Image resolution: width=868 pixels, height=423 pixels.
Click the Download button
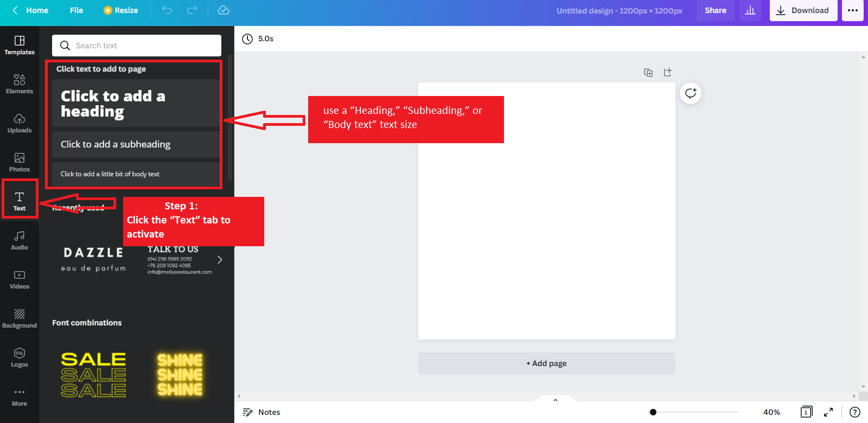[x=803, y=10]
